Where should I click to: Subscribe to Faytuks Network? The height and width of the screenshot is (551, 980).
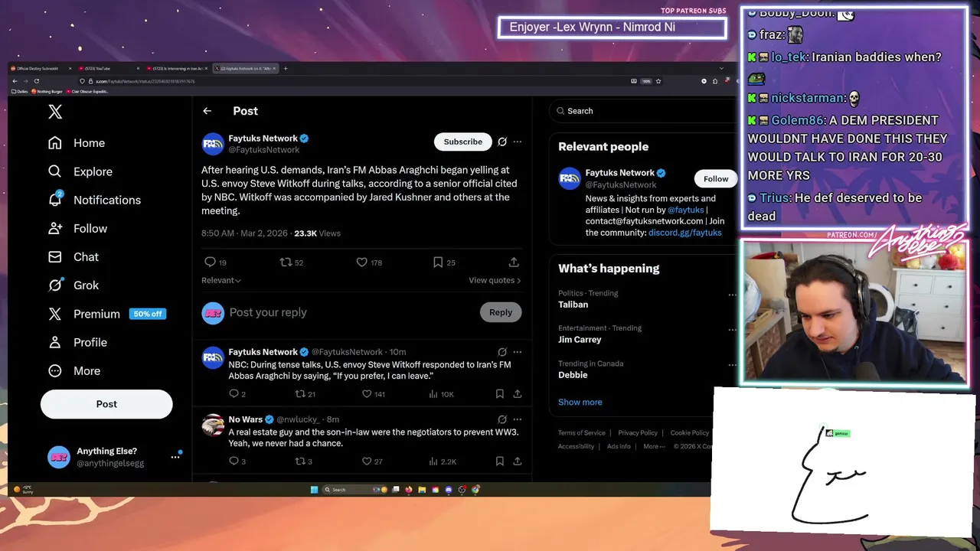(x=462, y=142)
